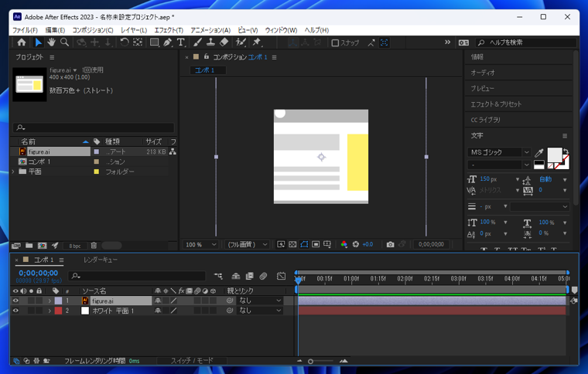This screenshot has height=374, width=588.
Task: Open the プレビュー panel
Action: (x=482, y=88)
